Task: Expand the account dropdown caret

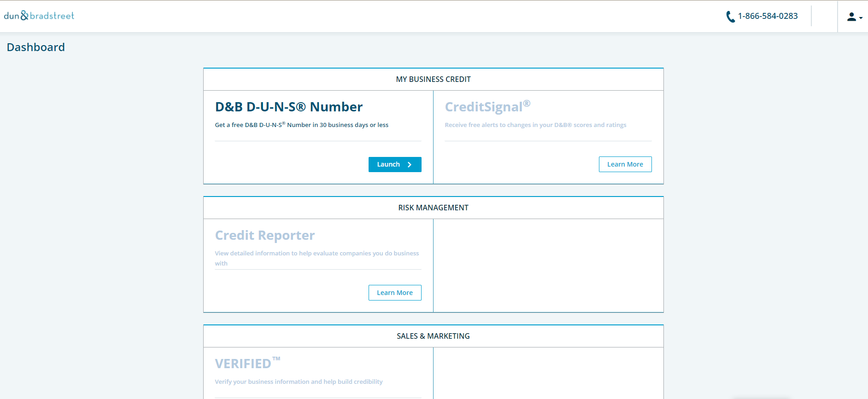Action: [861, 18]
